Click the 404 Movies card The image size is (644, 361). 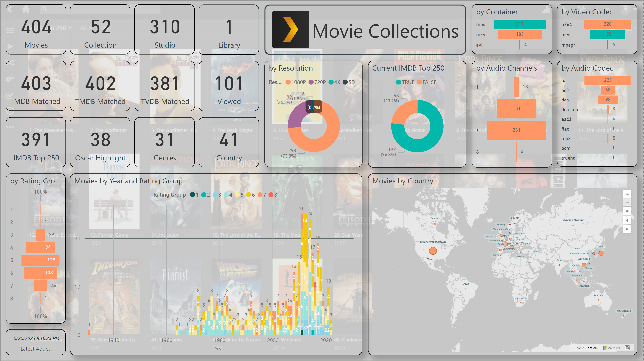tap(36, 29)
